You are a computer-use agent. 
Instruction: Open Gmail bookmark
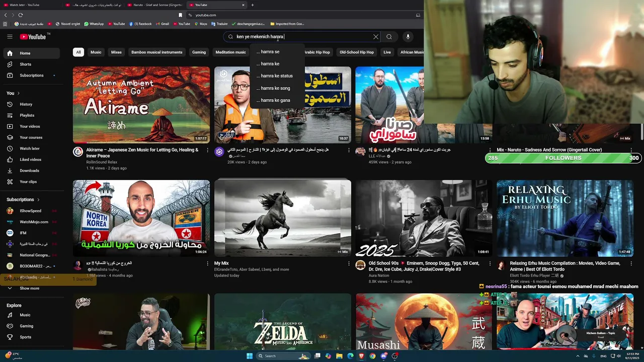162,24
